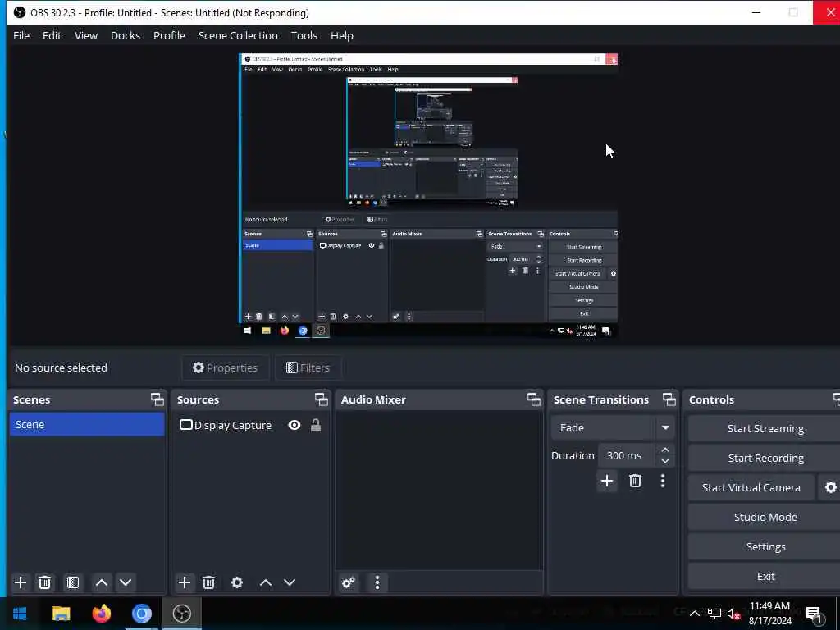The width and height of the screenshot is (840, 630).
Task: Move scene up arrow in Scenes dock
Action: click(102, 582)
